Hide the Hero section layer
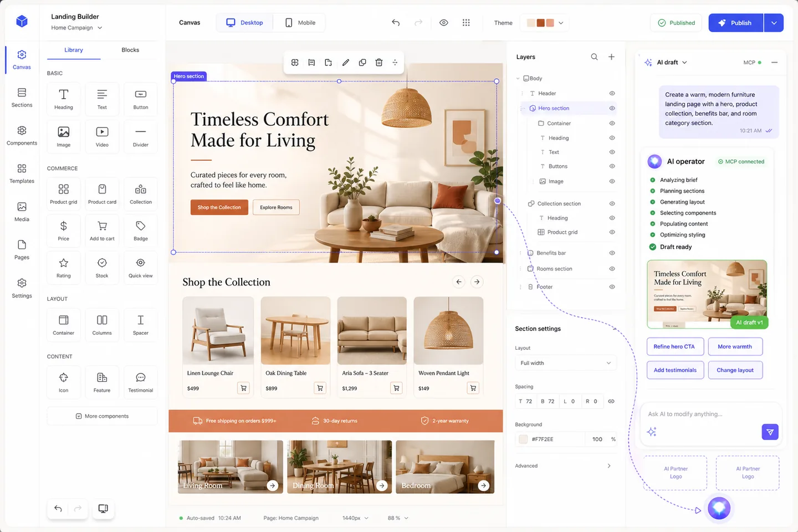The height and width of the screenshot is (532, 798). [612, 109]
